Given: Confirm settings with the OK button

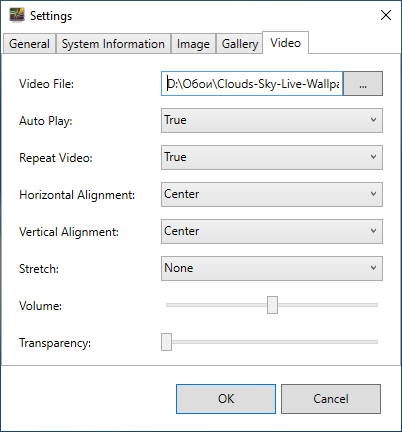Looking at the screenshot, I should click(x=226, y=399).
